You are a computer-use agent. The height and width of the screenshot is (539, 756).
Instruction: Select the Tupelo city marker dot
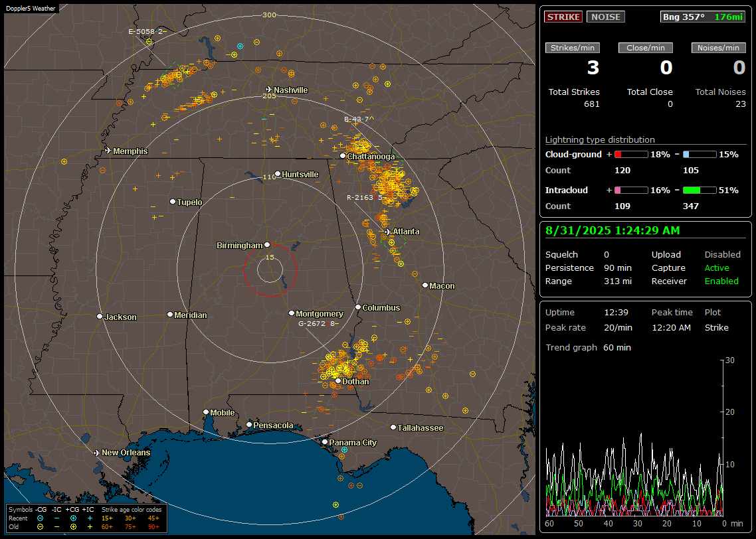coord(173,201)
